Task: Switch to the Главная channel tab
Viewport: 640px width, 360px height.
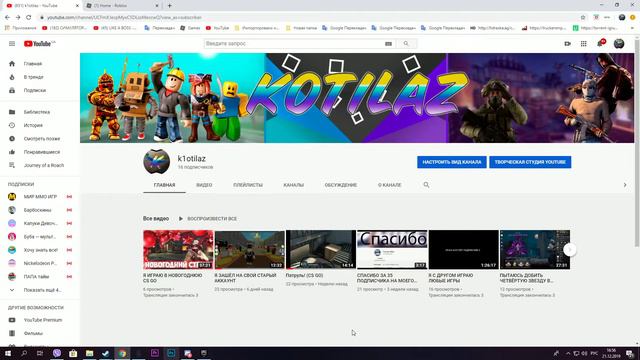Action: coord(164,185)
